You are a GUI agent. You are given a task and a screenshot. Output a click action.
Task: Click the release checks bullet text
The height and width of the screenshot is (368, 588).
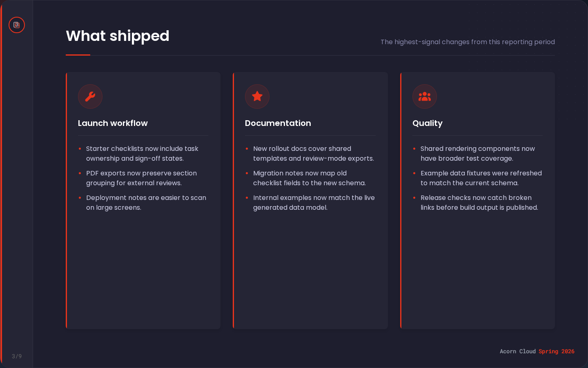pos(479,202)
